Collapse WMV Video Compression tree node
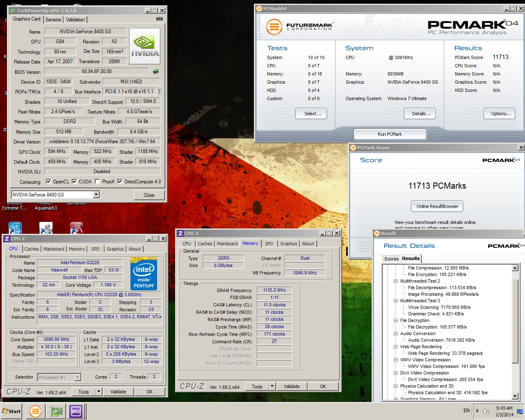Image resolution: width=525 pixels, height=420 pixels. 396,360
